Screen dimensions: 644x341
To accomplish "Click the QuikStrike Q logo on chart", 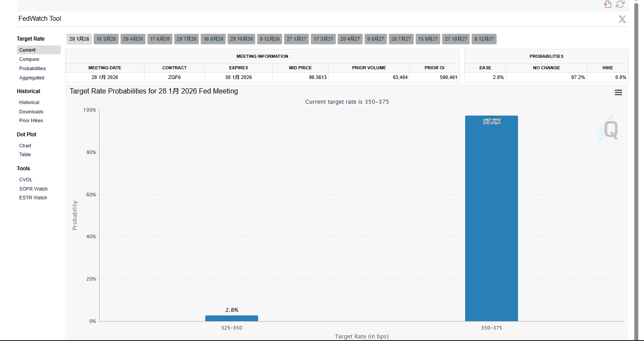I will click(610, 130).
